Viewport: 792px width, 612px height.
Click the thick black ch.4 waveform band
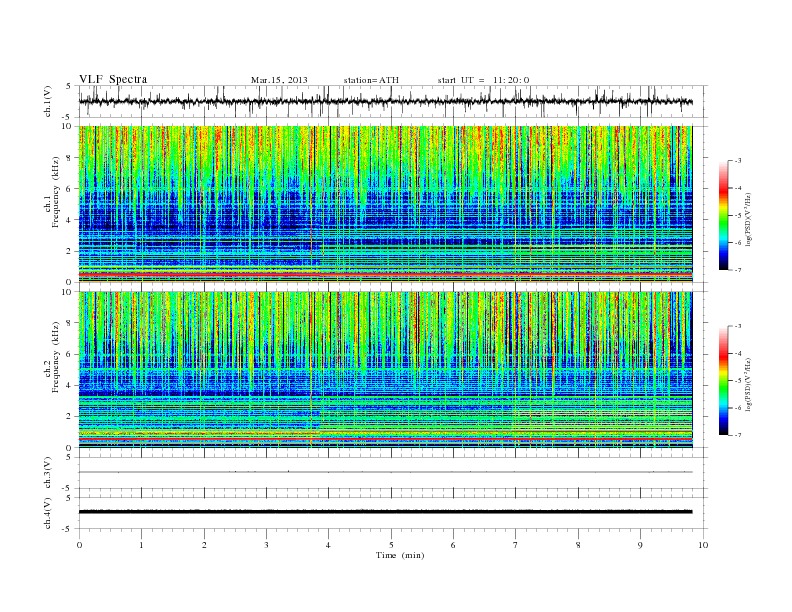pyautogui.click(x=385, y=512)
